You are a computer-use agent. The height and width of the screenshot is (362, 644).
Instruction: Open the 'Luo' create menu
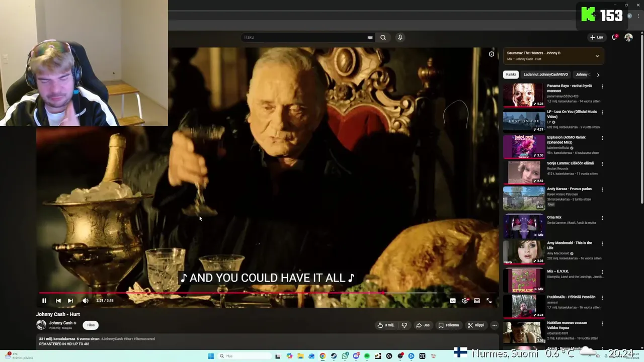(597, 37)
